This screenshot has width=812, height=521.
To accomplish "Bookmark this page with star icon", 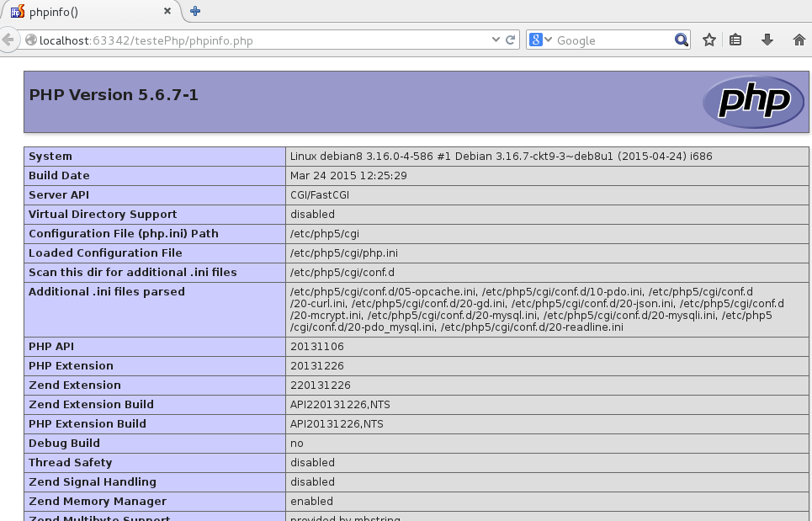I will click(709, 40).
